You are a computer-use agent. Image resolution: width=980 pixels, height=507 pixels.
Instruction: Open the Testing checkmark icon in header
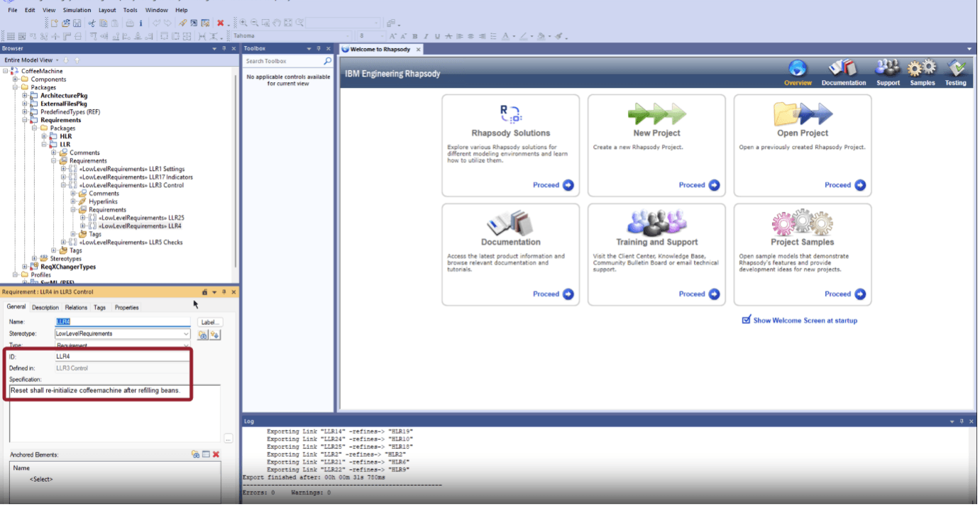[956, 68]
